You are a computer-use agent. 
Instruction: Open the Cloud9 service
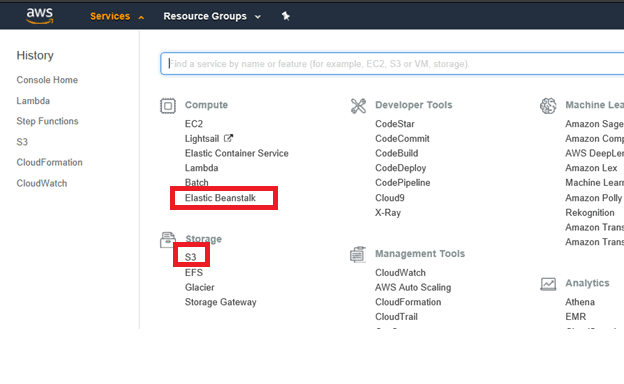390,198
